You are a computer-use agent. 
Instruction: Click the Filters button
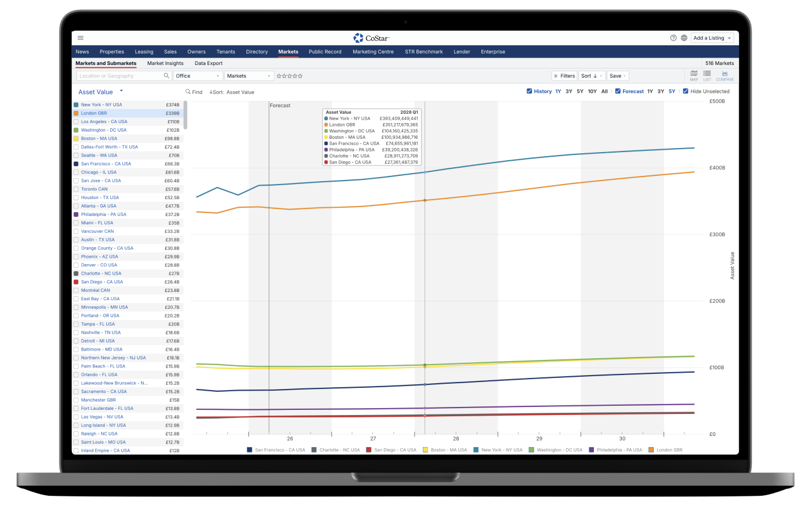(564, 76)
